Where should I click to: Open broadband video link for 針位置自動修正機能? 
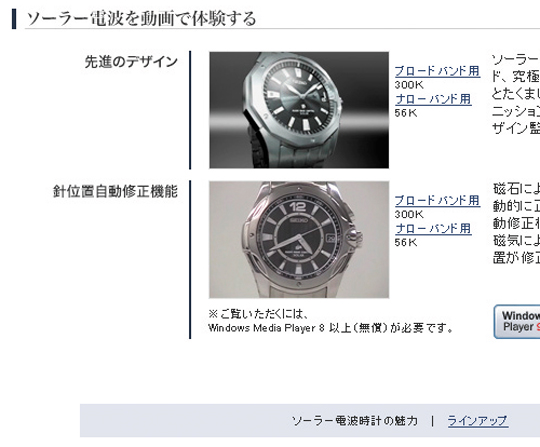click(x=437, y=201)
